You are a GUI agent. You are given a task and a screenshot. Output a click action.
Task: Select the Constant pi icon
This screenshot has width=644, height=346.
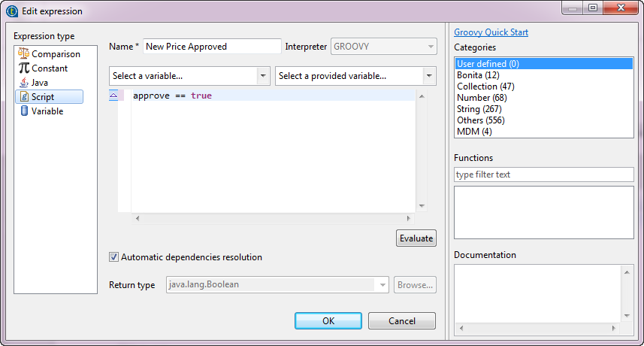23,68
